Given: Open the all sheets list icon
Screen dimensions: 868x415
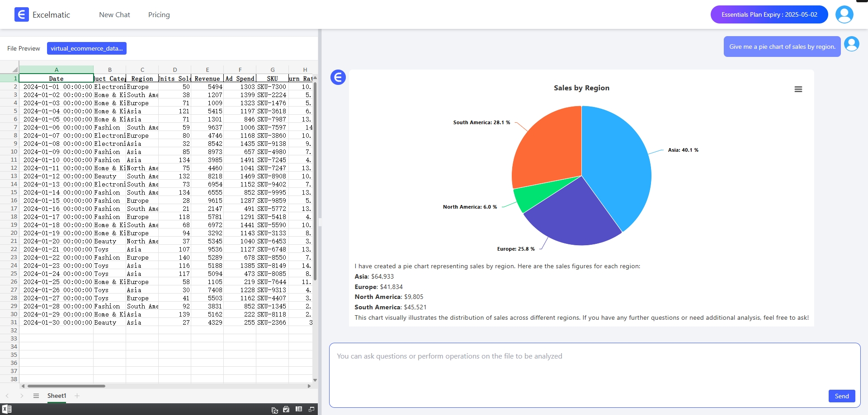Looking at the screenshot, I should tap(36, 396).
